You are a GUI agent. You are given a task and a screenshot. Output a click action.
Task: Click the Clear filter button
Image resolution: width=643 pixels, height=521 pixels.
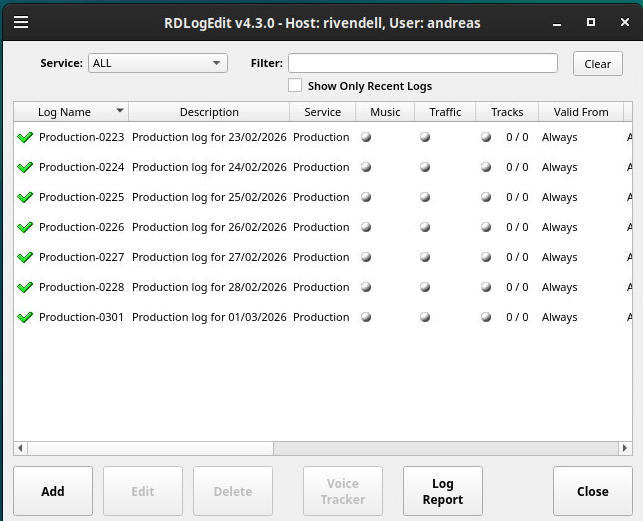coord(598,64)
